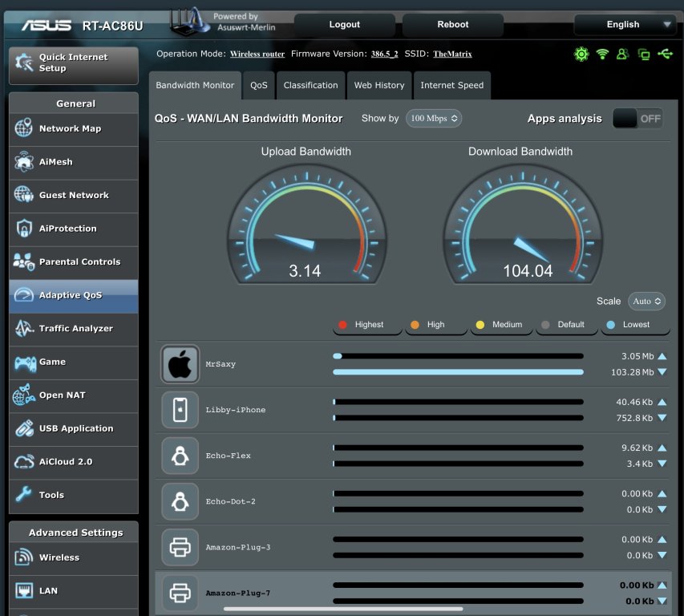The width and height of the screenshot is (684, 616).
Task: Click the Echo-Flex penguin device icon
Action: 180,456
